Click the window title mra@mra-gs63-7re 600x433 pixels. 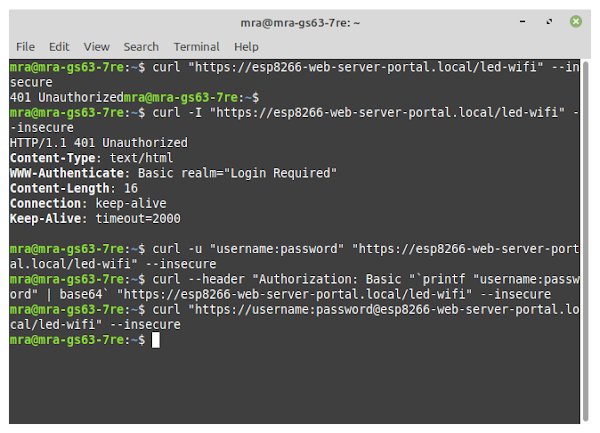point(300,23)
